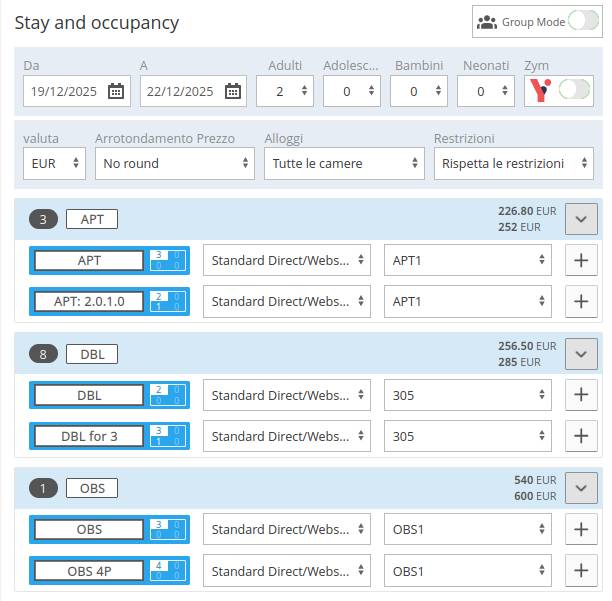
Task: Enable the Zym toggle switch
Action: 574,91
